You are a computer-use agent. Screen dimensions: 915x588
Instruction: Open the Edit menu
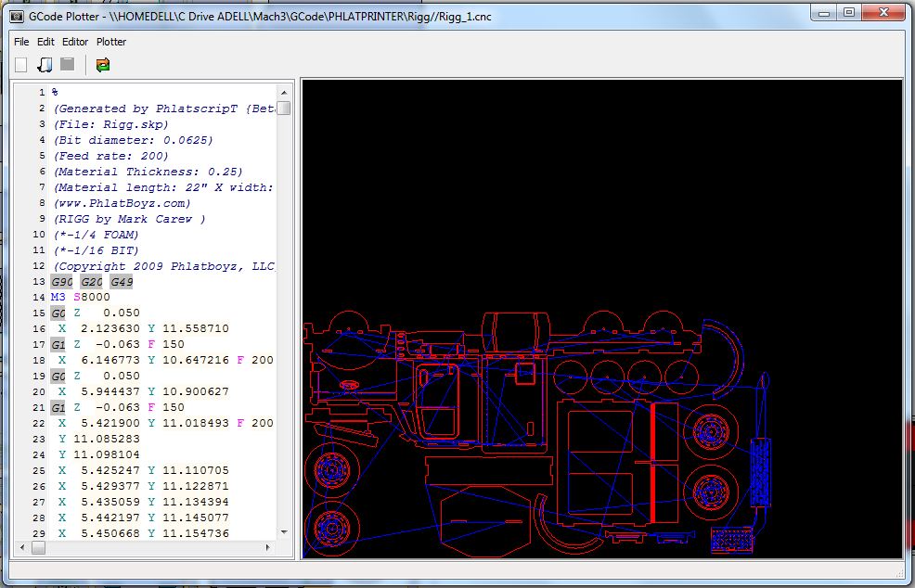coord(45,42)
